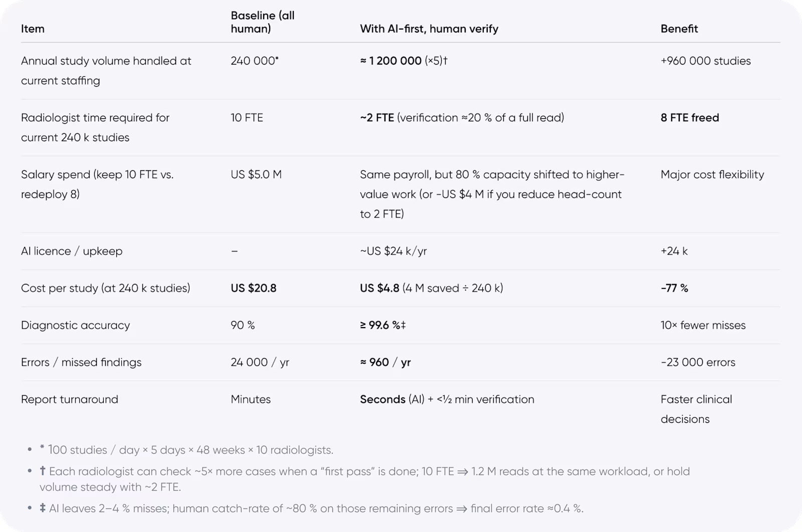Viewport: 802px width, 532px height.
Task: Select the 'Baseline (all human)' column header
Action: (x=263, y=22)
